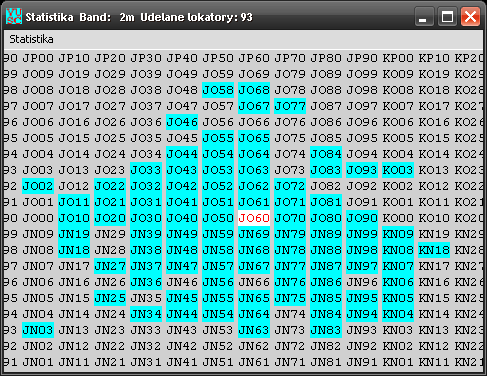Click locator cell JN27
Viewport: 487px width, 376px height.
[110, 266]
